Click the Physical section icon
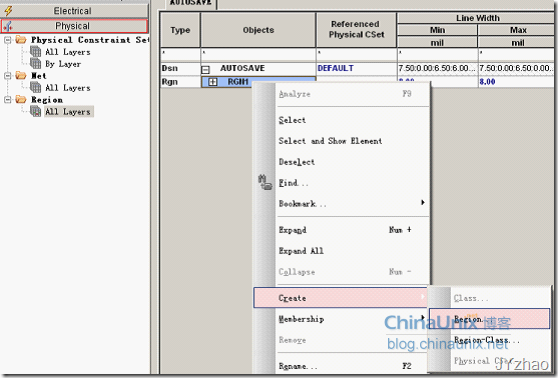The image size is (558, 378). (x=9, y=26)
